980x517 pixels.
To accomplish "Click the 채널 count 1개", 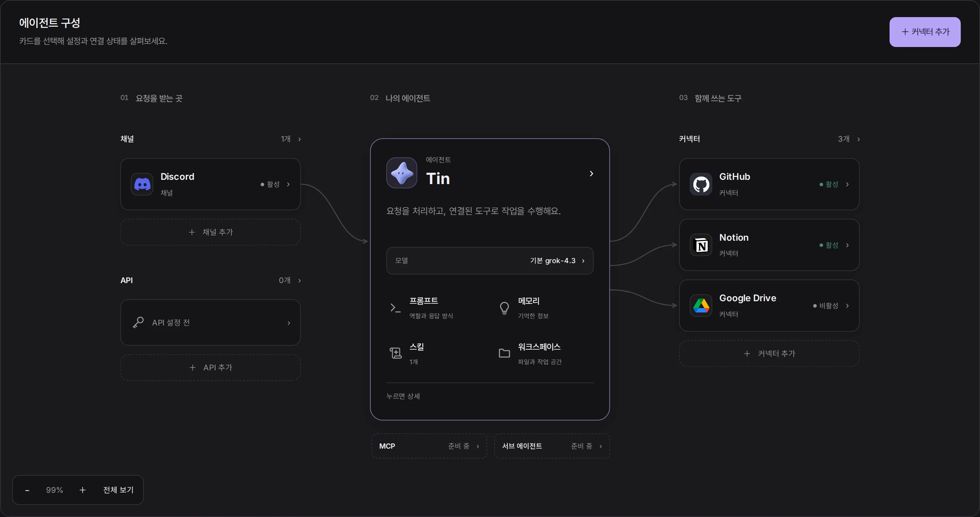I will pyautogui.click(x=286, y=139).
